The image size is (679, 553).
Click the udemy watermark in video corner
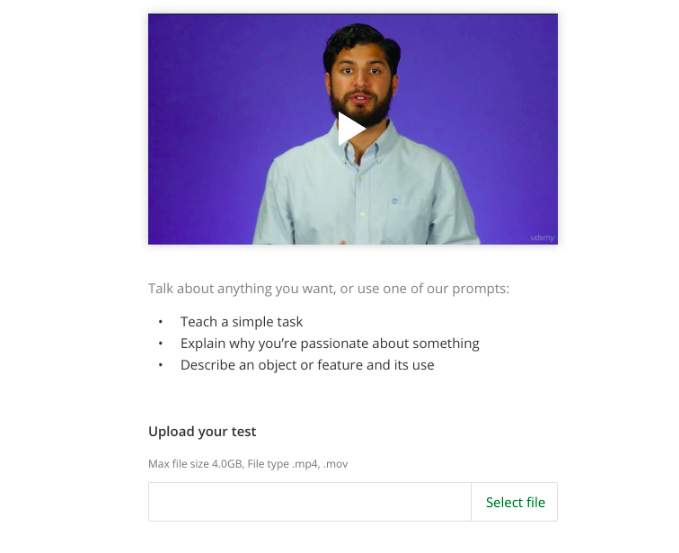(x=542, y=238)
